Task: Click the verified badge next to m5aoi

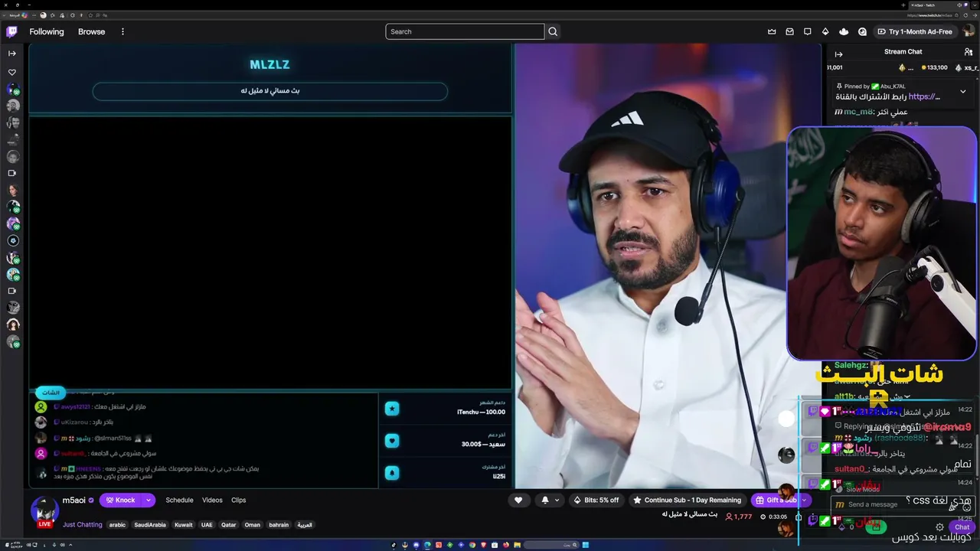Action: 91,500
